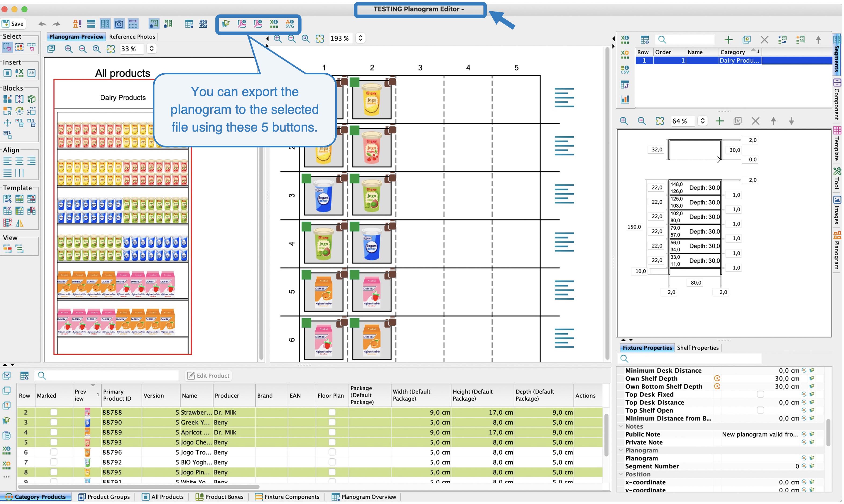Collapse the Planogram property group
Image resolution: width=844 pixels, height=504 pixels.
pyautogui.click(x=621, y=450)
